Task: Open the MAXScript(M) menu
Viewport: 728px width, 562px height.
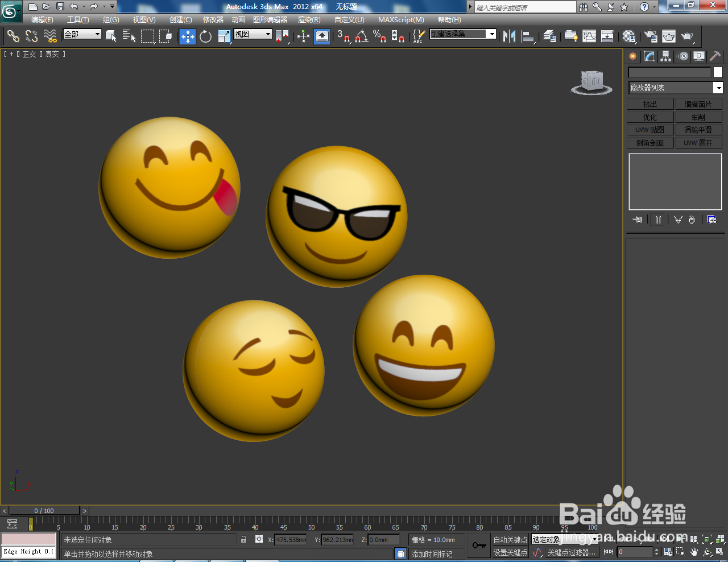Action: click(x=401, y=20)
